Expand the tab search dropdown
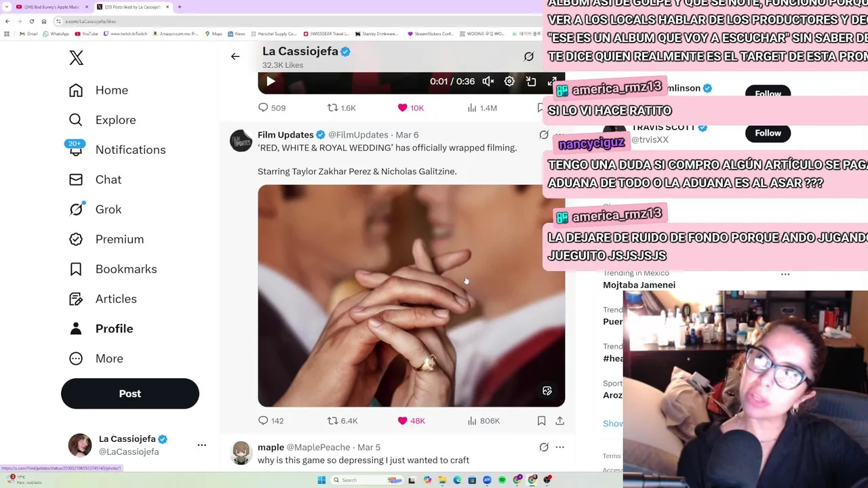Image resolution: width=868 pixels, height=488 pixels. (x=6, y=7)
